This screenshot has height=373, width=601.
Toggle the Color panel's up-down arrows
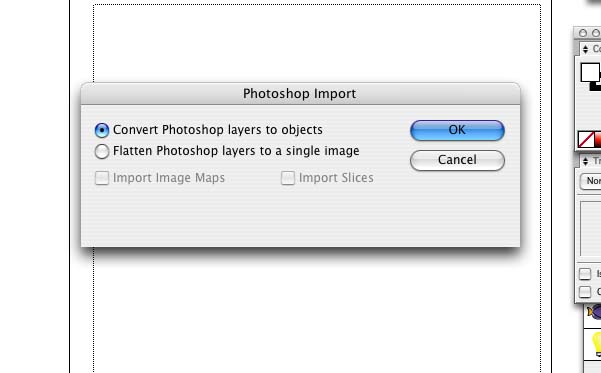[585, 49]
